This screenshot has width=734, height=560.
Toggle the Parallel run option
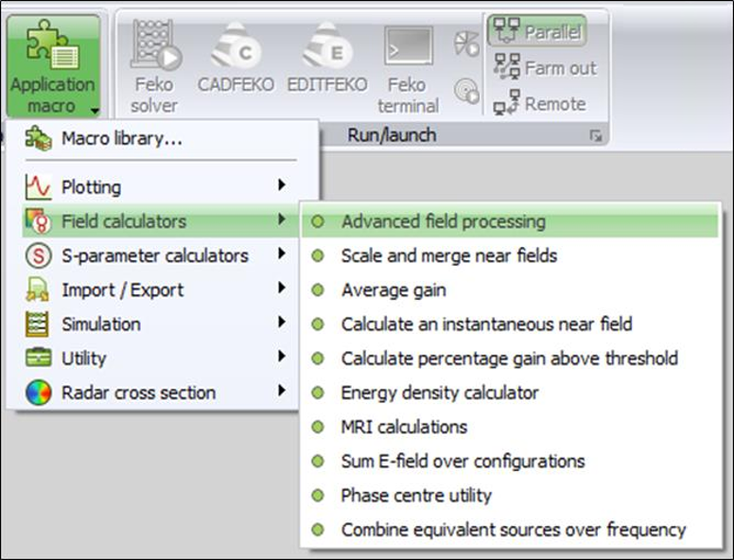(536, 32)
